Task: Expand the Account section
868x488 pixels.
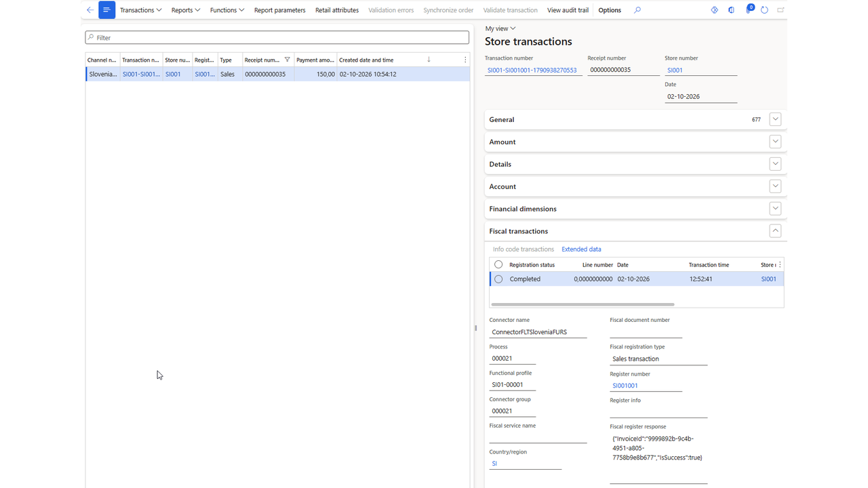Action: [x=776, y=186]
